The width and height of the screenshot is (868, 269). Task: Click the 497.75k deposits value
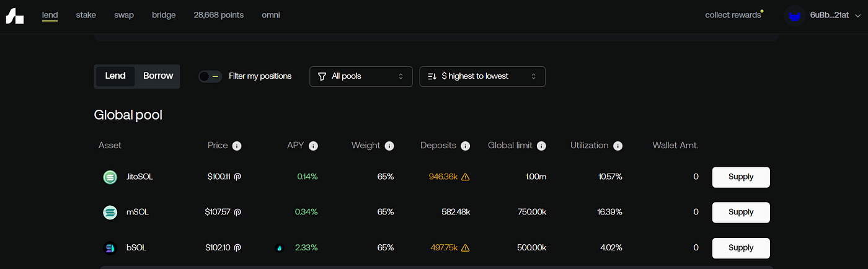click(x=444, y=247)
